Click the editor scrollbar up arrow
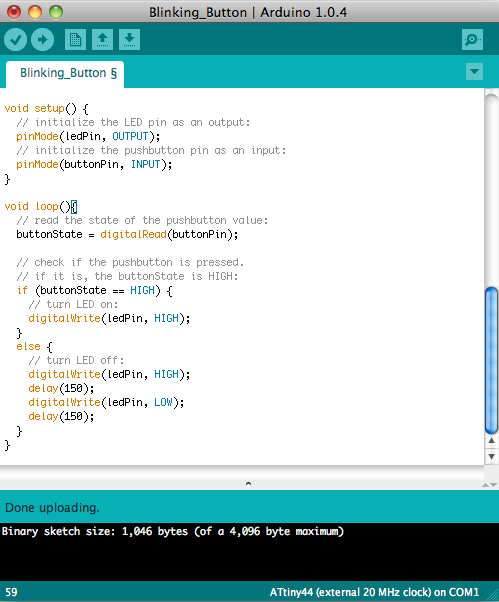The width and height of the screenshot is (499, 602). tap(491, 441)
